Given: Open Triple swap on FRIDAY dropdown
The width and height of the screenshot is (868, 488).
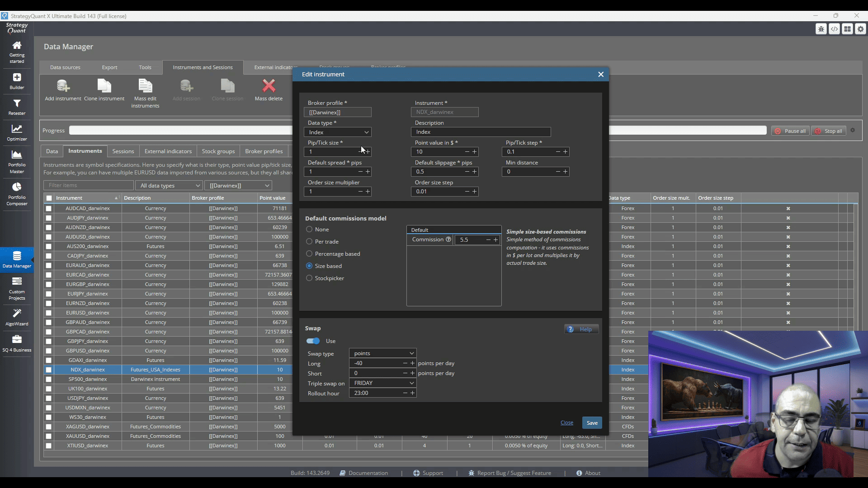Looking at the screenshot, I should (x=382, y=383).
